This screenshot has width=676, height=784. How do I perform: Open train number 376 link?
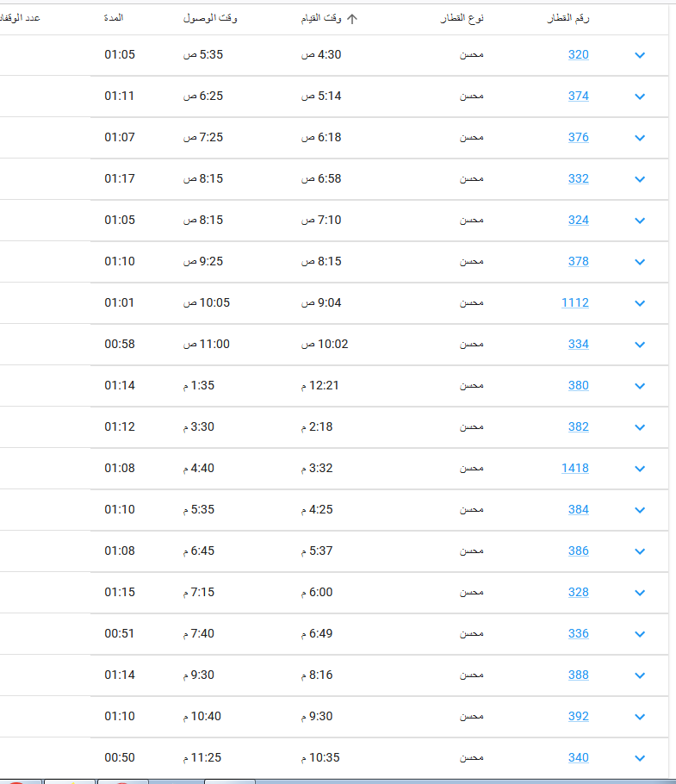[578, 137]
